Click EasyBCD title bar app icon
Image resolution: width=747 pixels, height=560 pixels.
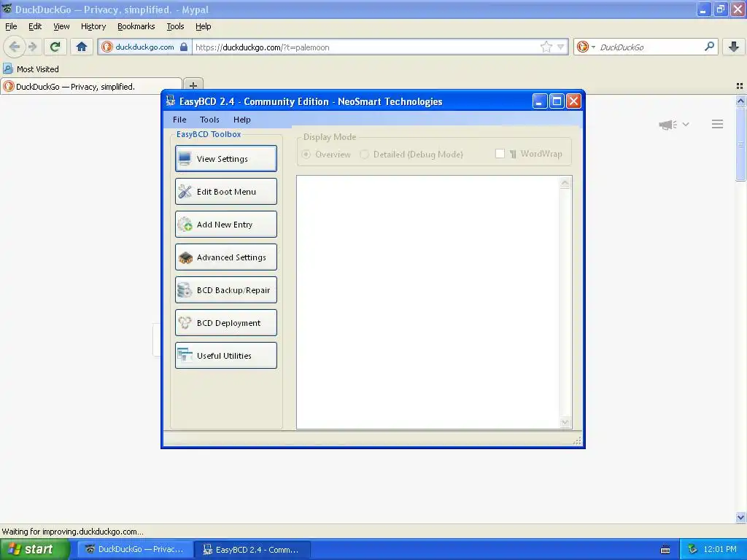[171, 101]
